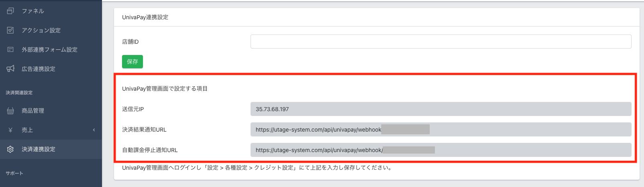Click the 自動課金停止通知URL field

coord(440,150)
